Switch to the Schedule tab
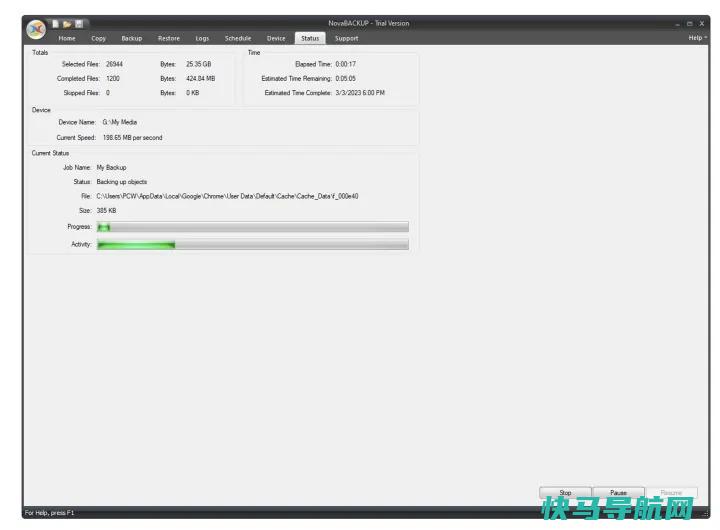This screenshot has height=530, width=720. [x=238, y=39]
